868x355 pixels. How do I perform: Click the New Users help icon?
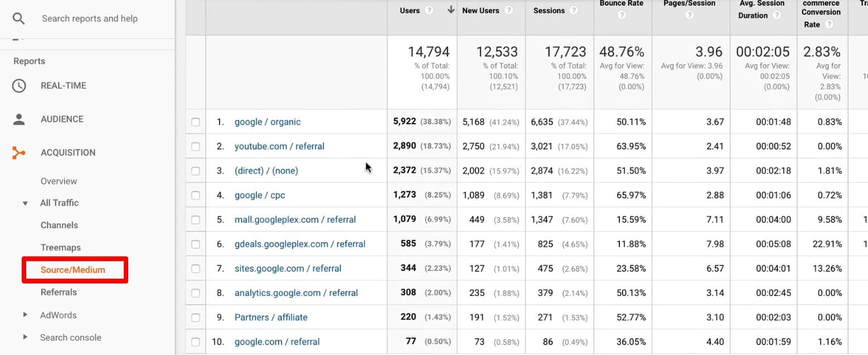coord(508,10)
